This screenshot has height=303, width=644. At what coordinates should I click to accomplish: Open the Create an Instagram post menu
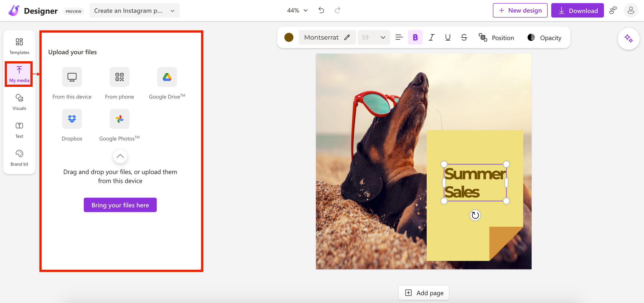click(x=134, y=10)
